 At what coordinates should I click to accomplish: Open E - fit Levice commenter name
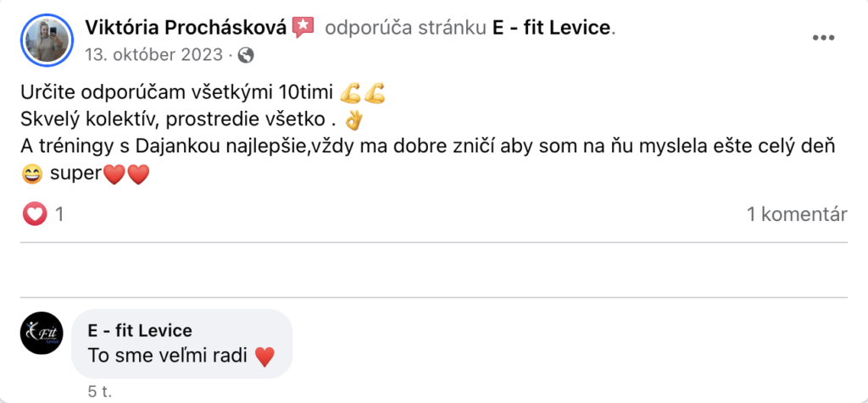[x=140, y=330]
